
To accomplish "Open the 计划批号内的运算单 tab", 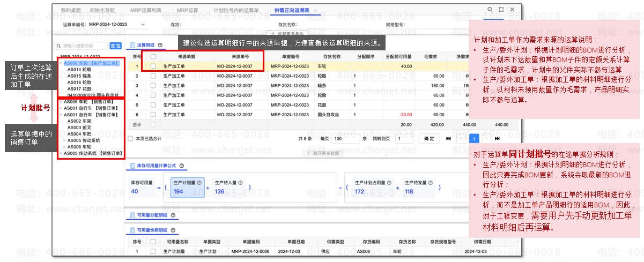I will [235, 10].
